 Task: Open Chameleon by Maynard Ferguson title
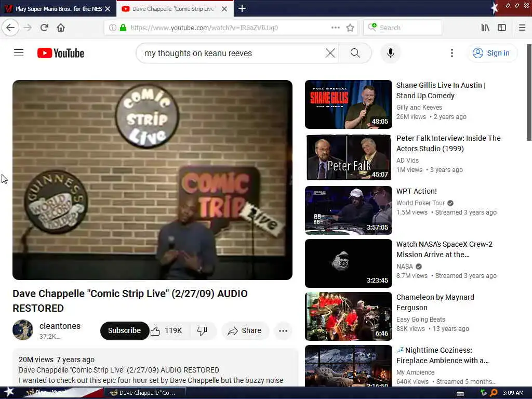pos(435,302)
